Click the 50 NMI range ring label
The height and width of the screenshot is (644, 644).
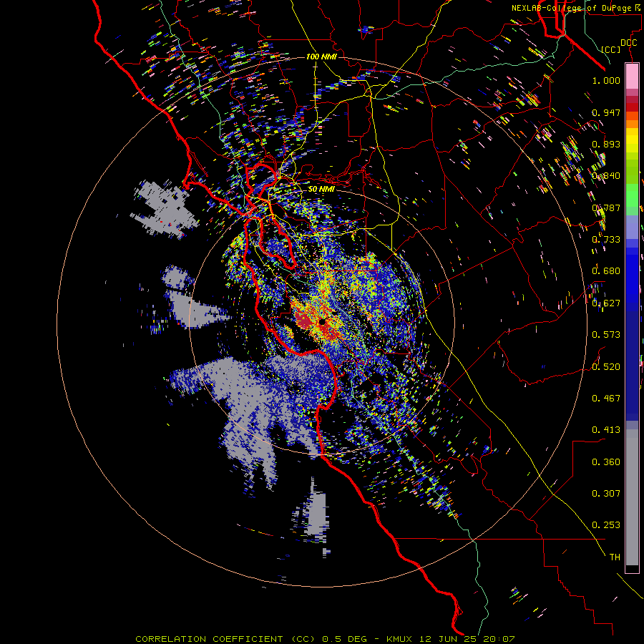click(321, 189)
